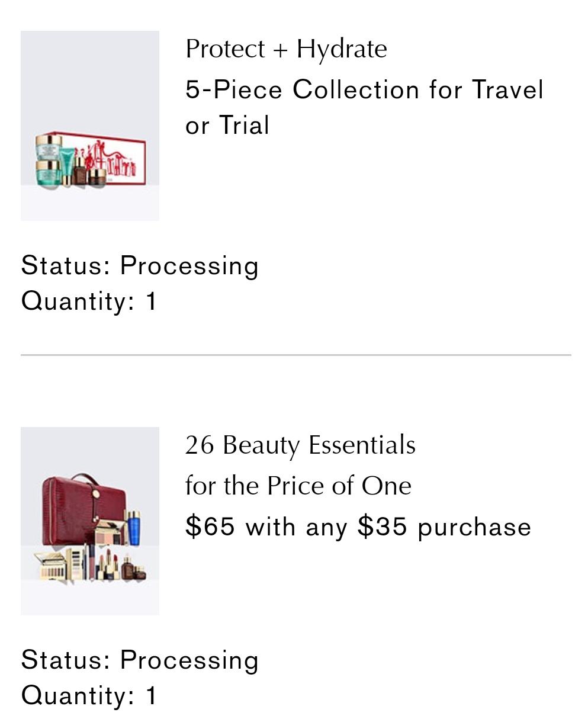Viewport: 588px width, 719px height.
Task: Click the blue bottle in second thumbnail
Action: coord(133,527)
